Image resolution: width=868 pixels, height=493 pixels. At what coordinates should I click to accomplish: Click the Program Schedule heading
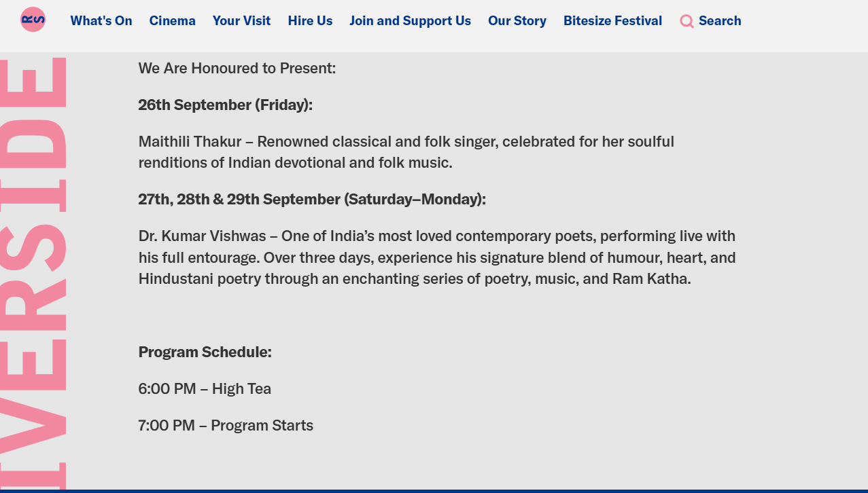[205, 352]
